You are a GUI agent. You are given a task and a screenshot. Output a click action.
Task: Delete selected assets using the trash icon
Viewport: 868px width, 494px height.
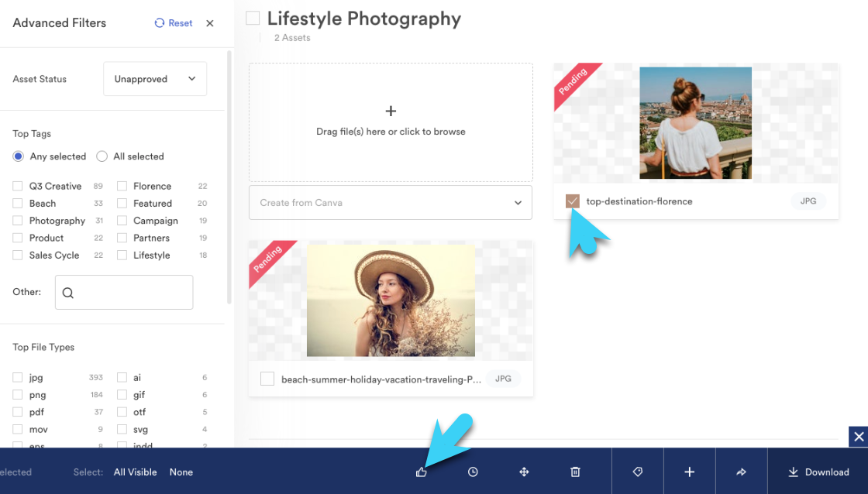(575, 471)
